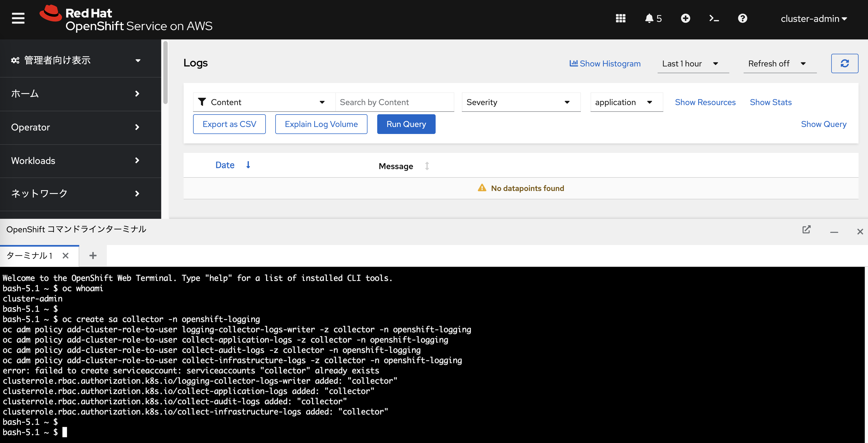Click the Search by Content input field

coord(394,102)
